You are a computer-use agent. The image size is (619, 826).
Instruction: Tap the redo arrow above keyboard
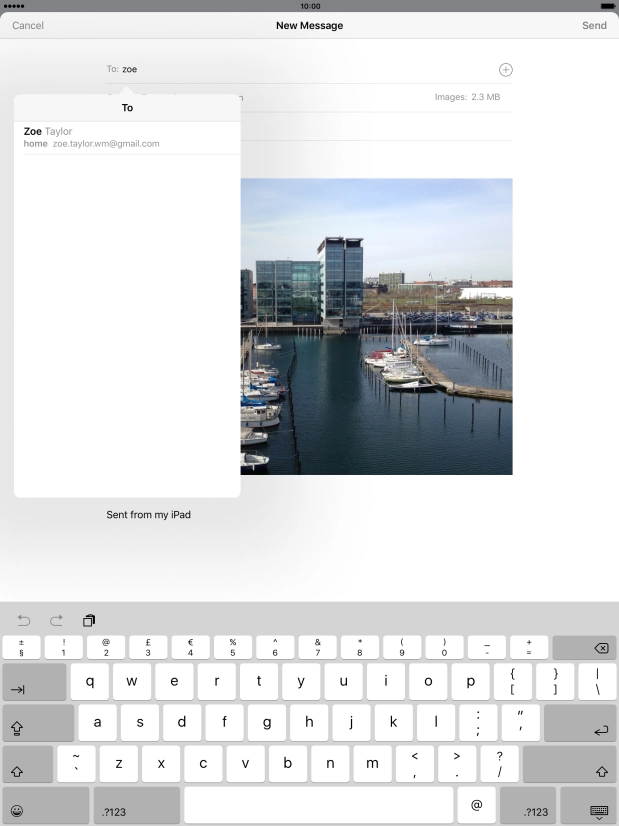pos(56,620)
